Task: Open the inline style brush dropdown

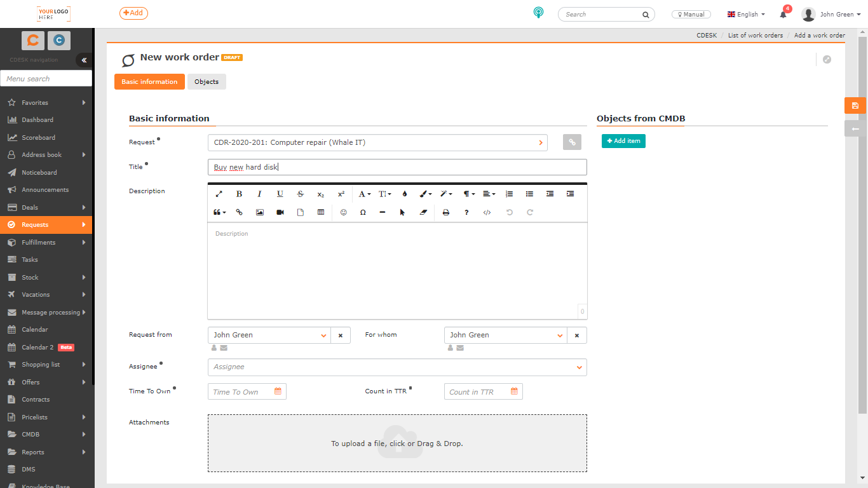Action: [425, 194]
